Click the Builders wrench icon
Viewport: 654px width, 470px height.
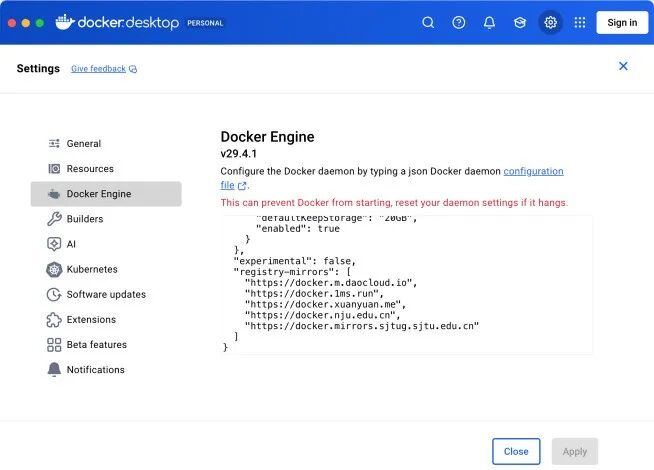(x=54, y=219)
